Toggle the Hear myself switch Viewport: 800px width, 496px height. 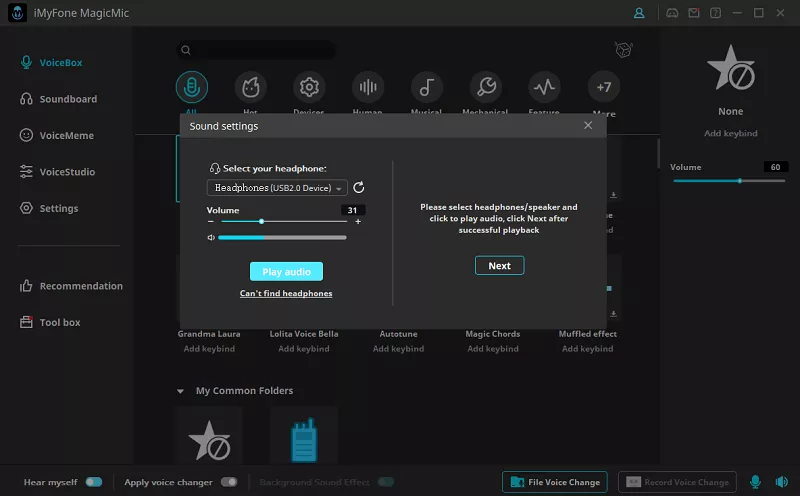94,482
